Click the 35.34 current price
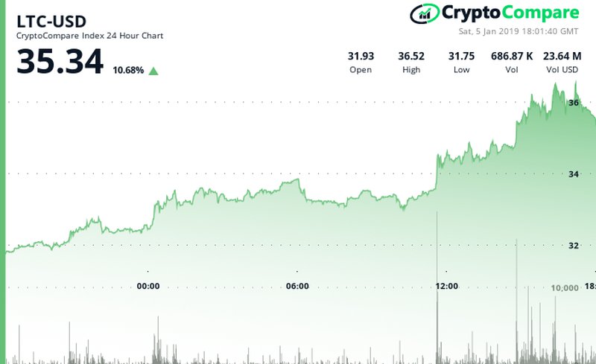The width and height of the screenshot is (596, 364). 60,62
